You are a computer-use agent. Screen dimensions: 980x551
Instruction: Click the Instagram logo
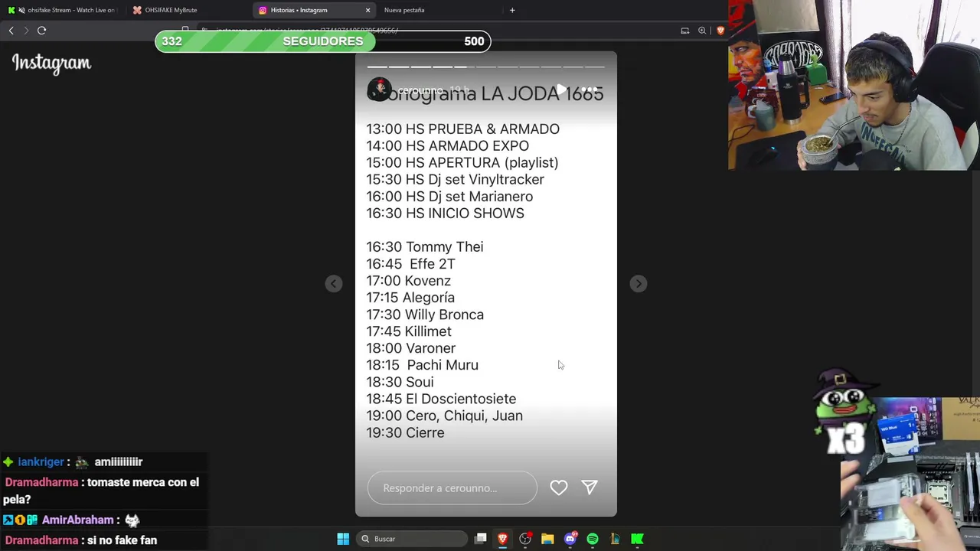[51, 64]
